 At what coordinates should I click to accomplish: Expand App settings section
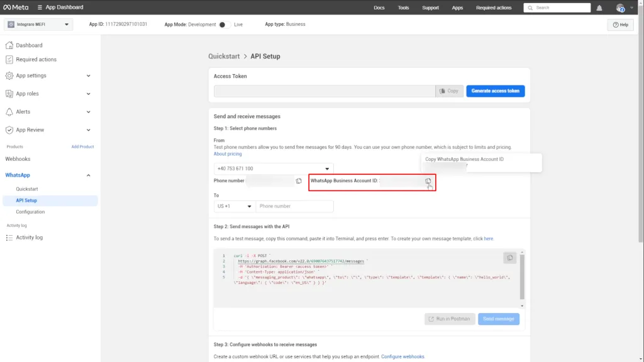88,75
